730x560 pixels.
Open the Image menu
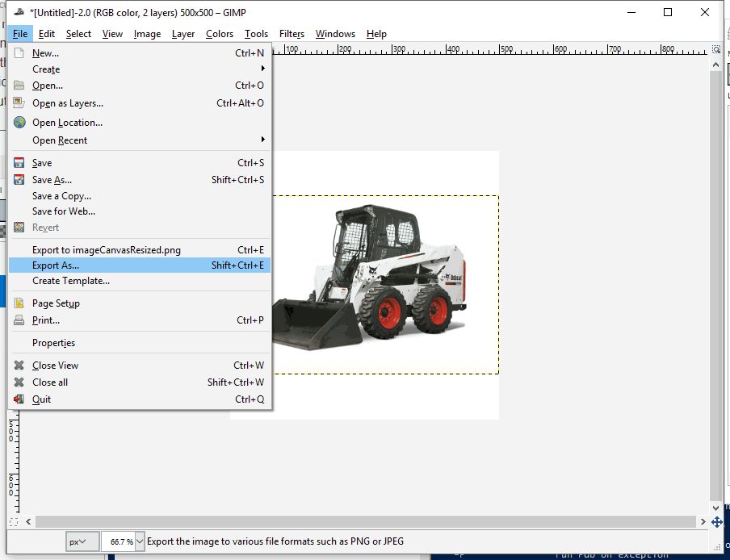[147, 34]
